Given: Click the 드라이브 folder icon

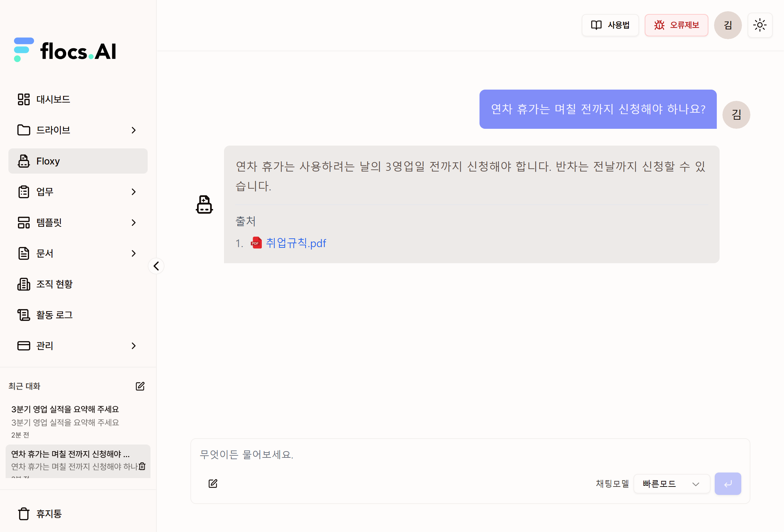Looking at the screenshot, I should 24,130.
